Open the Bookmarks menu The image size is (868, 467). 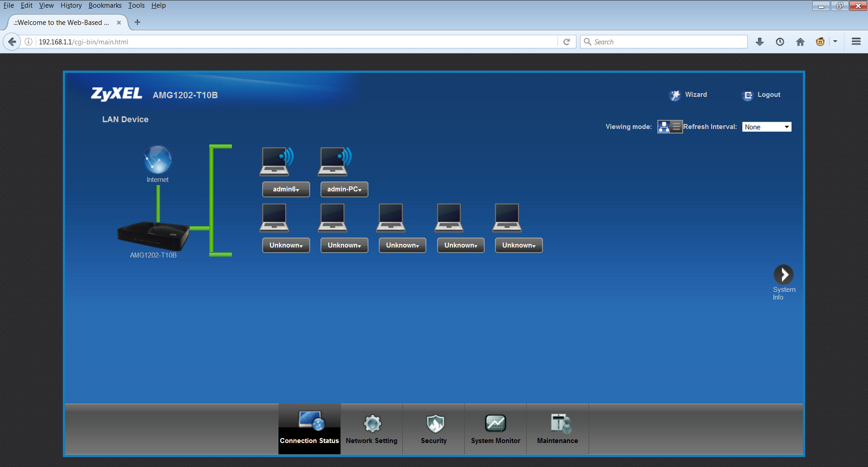coord(105,5)
